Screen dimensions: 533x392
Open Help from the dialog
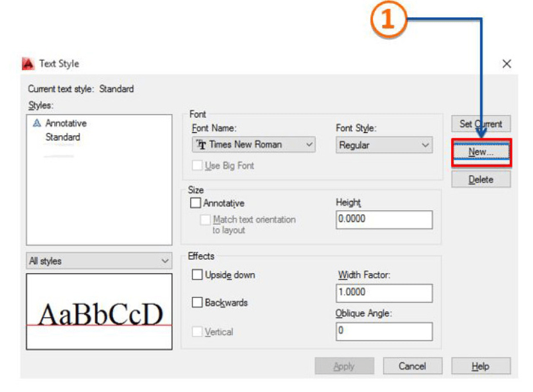coord(481,366)
